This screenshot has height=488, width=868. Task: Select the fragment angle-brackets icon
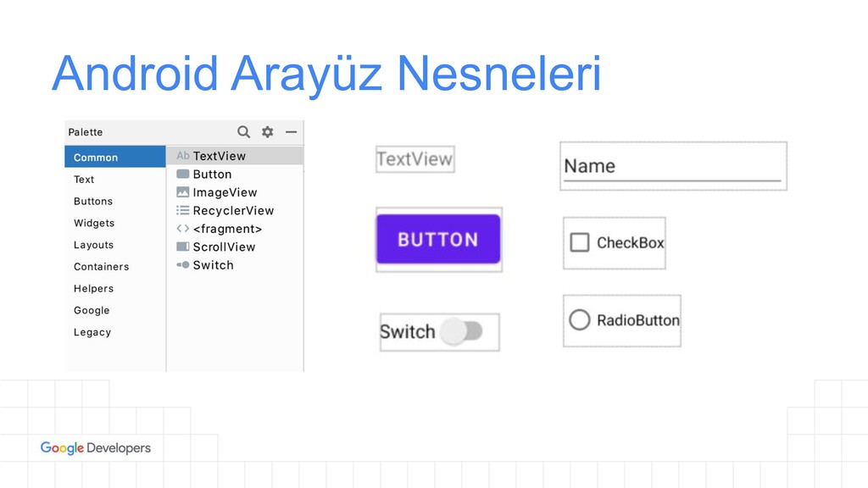click(x=183, y=229)
